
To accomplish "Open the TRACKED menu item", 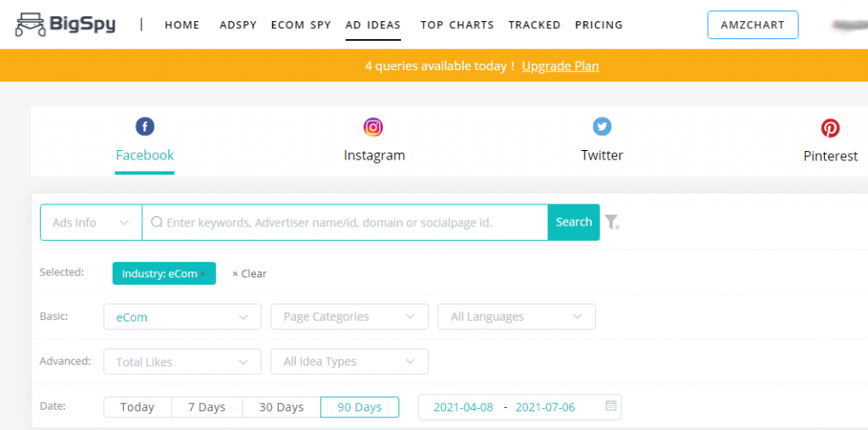I will [x=534, y=25].
